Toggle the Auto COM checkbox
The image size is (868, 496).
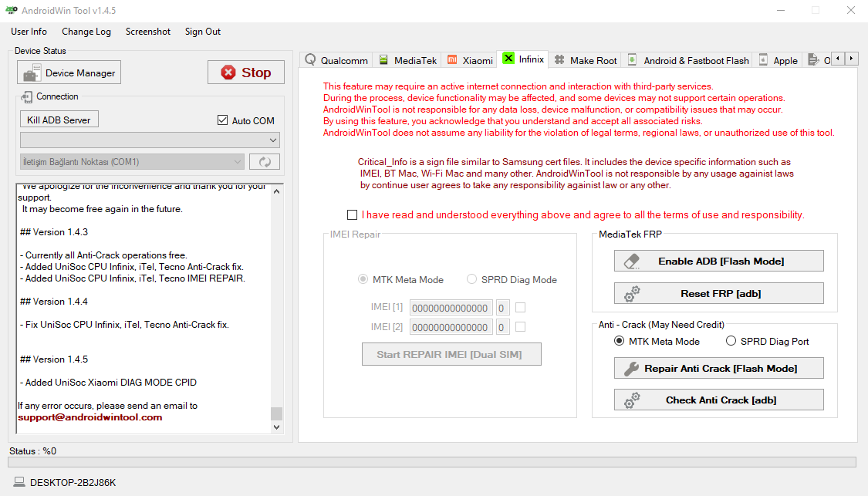[223, 120]
